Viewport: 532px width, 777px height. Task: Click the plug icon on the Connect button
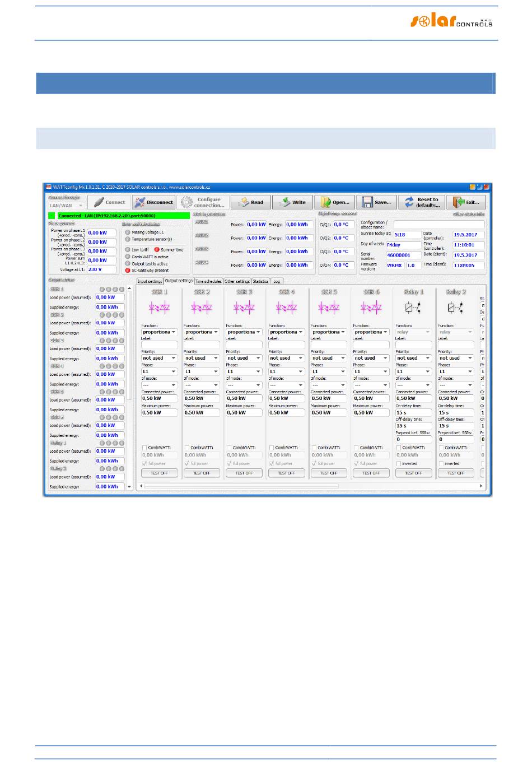pos(99,202)
